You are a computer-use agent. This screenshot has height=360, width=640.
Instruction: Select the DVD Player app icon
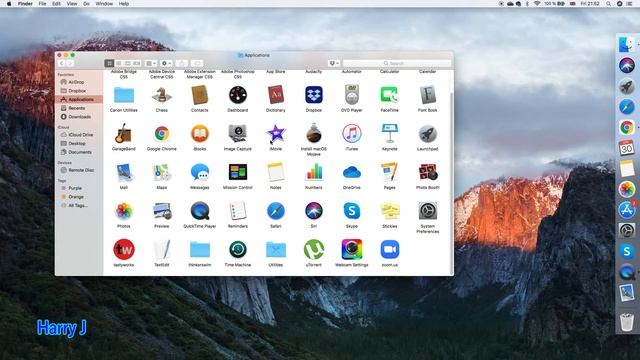pyautogui.click(x=351, y=95)
